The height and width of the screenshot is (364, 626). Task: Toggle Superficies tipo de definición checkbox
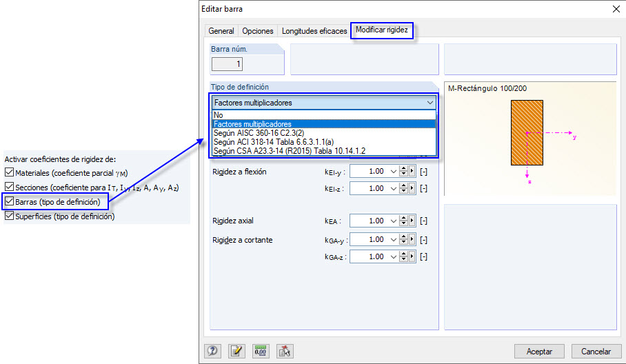coord(9,216)
